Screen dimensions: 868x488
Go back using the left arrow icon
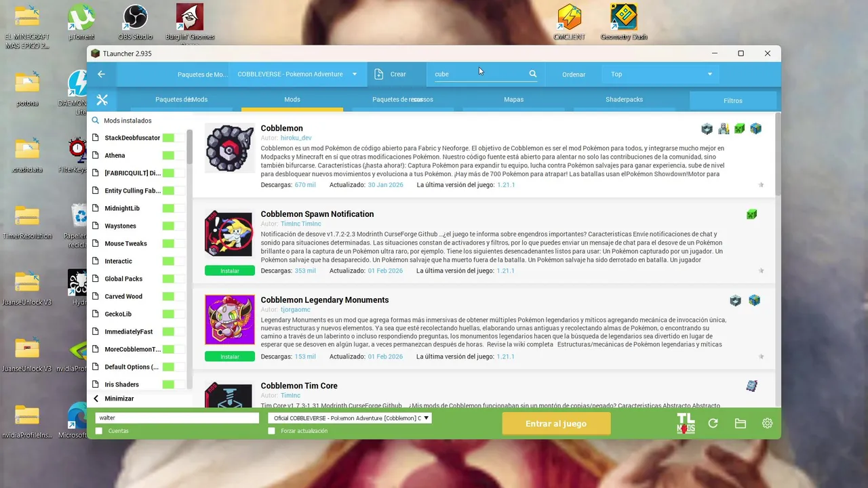pyautogui.click(x=101, y=74)
